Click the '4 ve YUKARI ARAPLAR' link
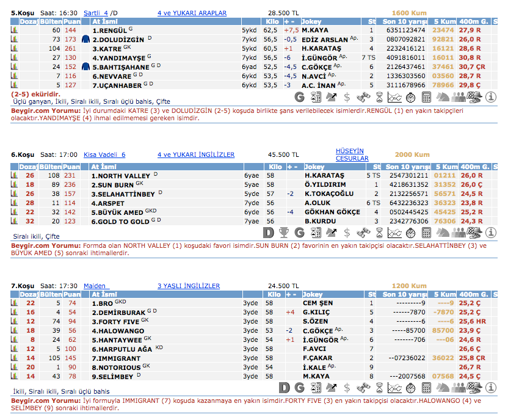 click(x=192, y=13)
